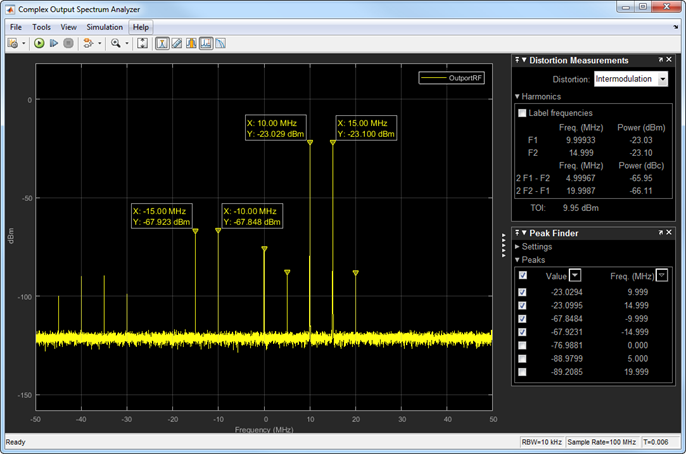Check the -76.9881 peak checkbox
686x454 pixels.
click(x=522, y=345)
